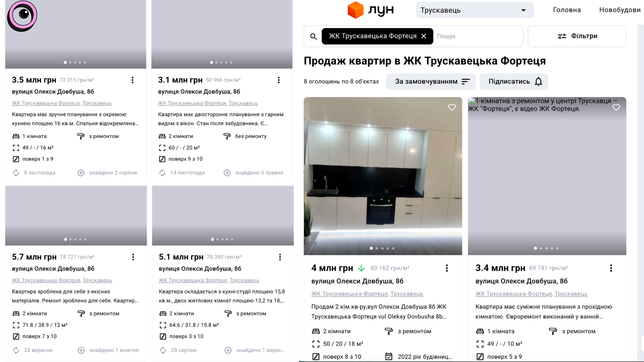Click the refresh icon beside 29 серпня

point(163,350)
